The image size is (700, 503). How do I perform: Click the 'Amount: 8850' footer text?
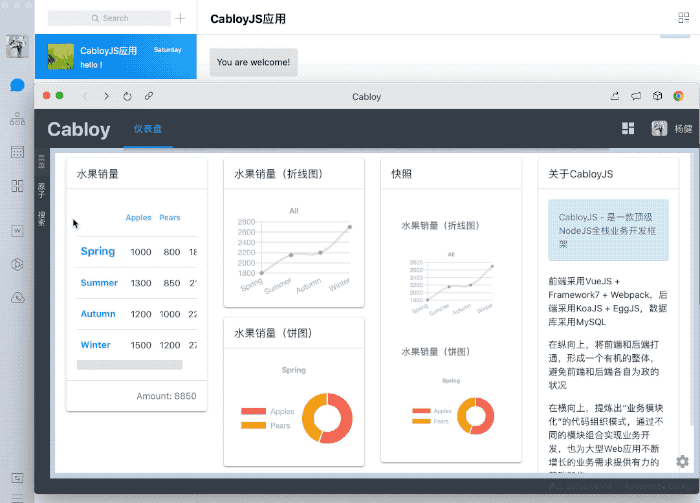167,396
